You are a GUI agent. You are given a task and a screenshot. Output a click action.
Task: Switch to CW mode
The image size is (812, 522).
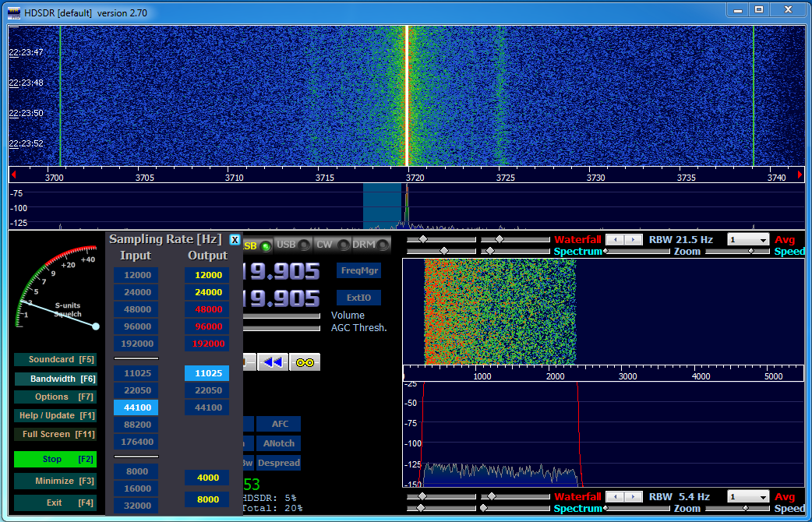(x=330, y=245)
